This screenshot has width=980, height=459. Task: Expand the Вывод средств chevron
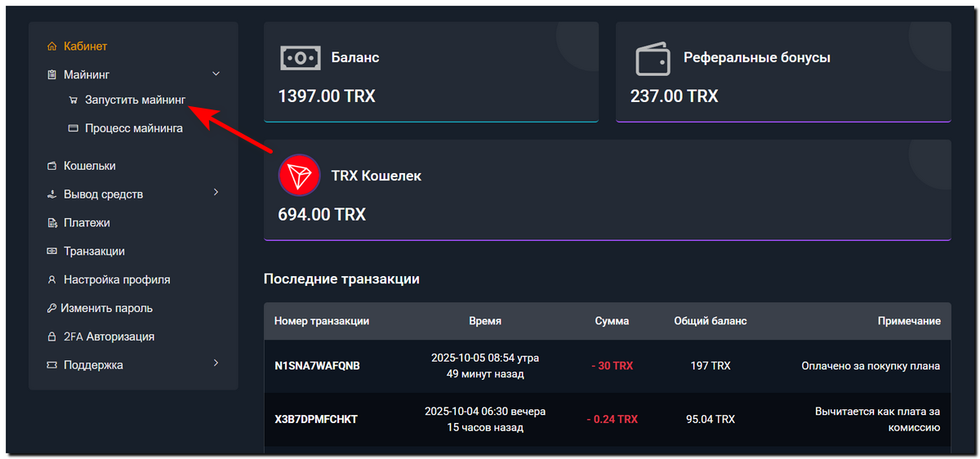216,193
